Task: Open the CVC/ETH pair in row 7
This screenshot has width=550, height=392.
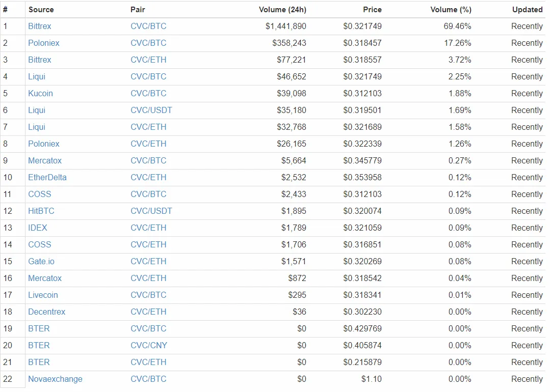Action: [148, 127]
